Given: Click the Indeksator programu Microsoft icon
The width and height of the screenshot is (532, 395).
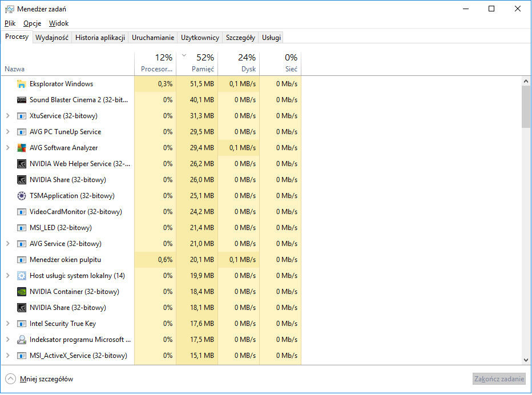Looking at the screenshot, I should pyautogui.click(x=21, y=340).
